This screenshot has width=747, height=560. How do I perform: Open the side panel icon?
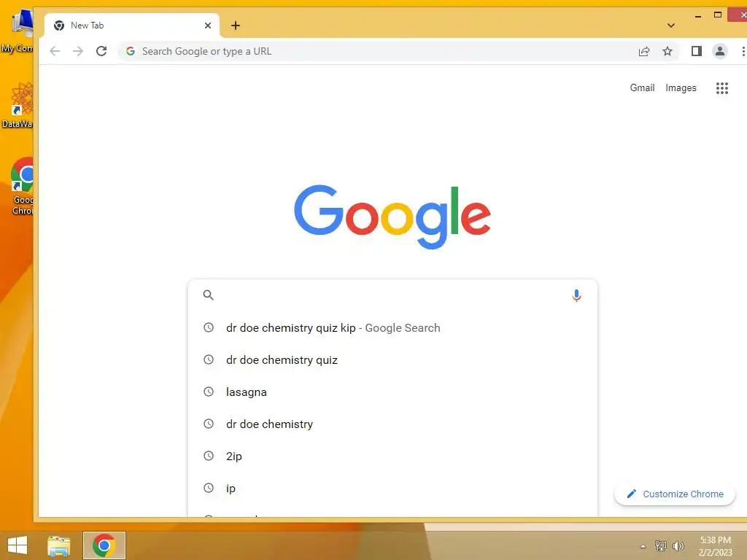(x=697, y=51)
